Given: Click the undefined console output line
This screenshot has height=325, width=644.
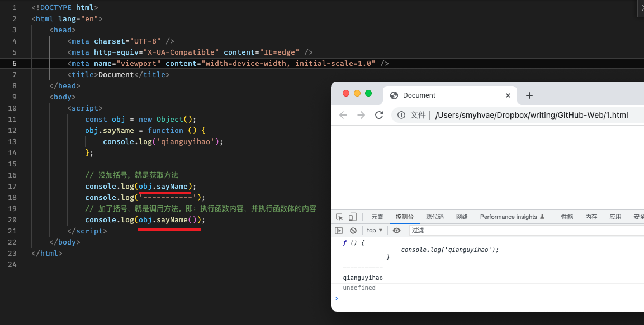Looking at the screenshot, I should (359, 288).
